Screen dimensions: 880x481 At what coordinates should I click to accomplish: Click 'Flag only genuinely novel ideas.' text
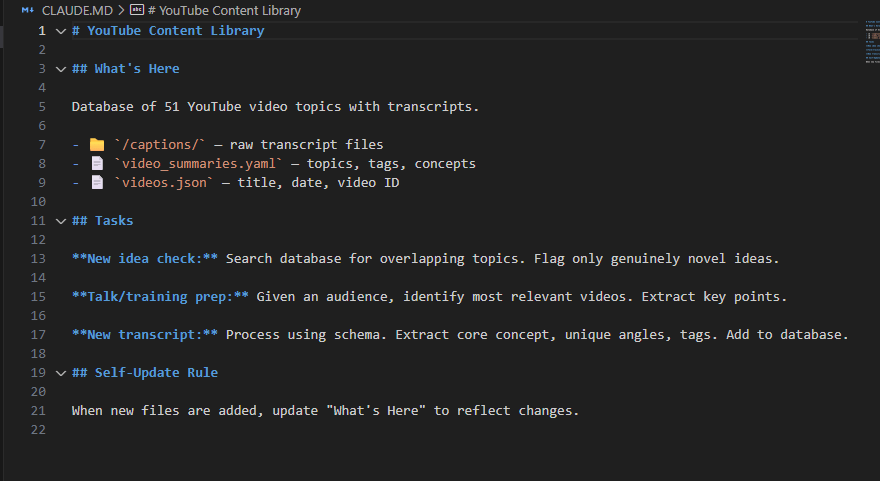pos(657,259)
